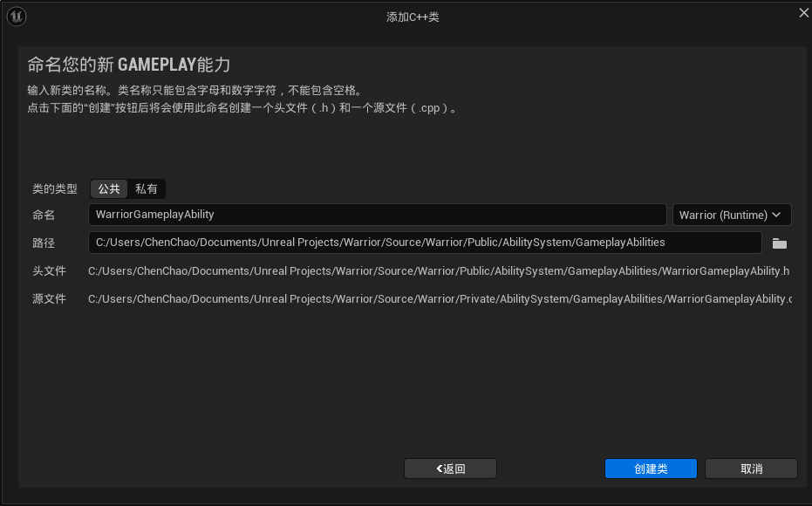Click the 添加C++类 window title
Screen dimensions: 812x506
(413, 17)
